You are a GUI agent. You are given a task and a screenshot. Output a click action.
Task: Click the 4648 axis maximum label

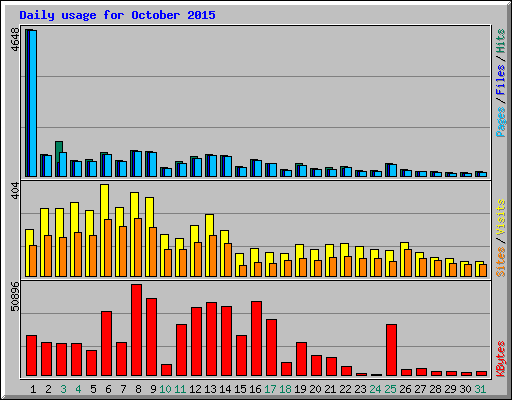[x=15, y=39]
